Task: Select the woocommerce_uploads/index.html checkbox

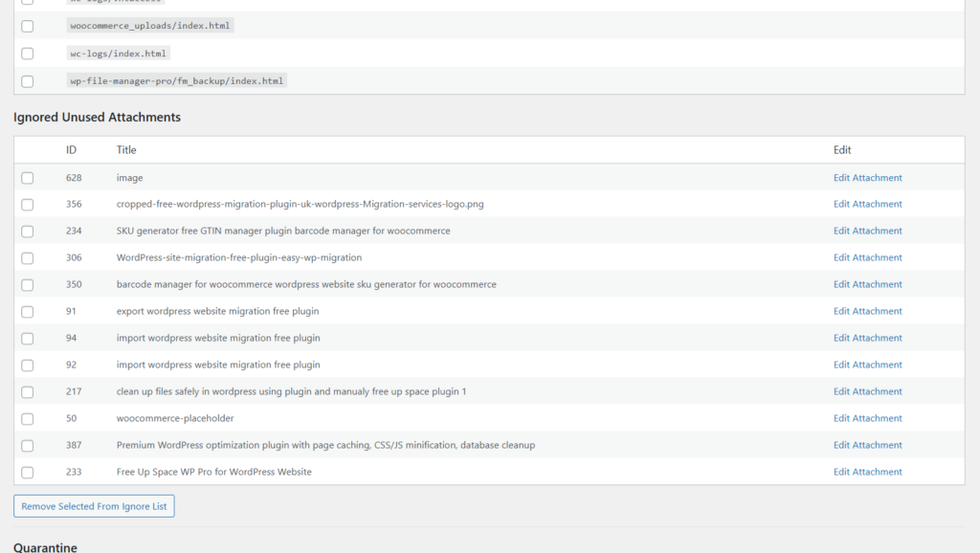Action: tap(27, 27)
